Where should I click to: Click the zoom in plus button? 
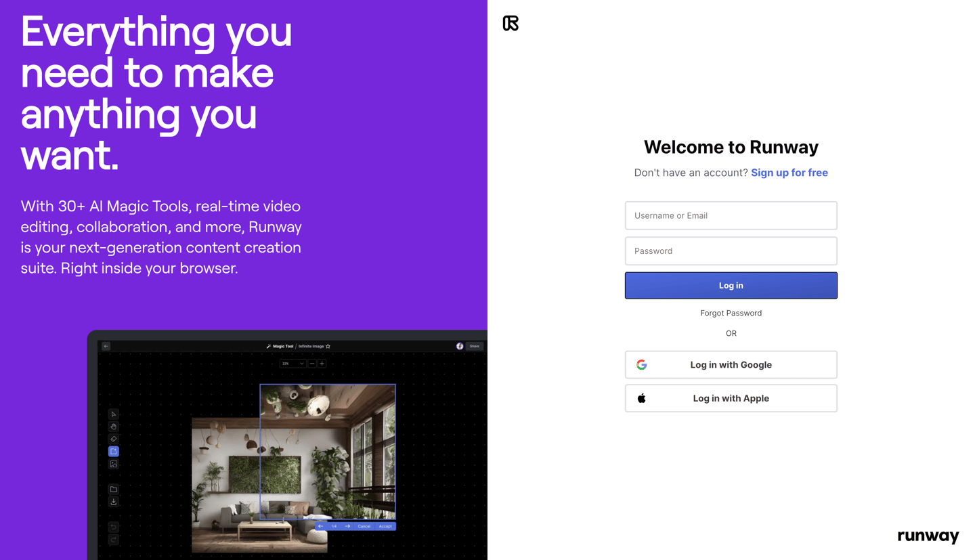tap(322, 364)
